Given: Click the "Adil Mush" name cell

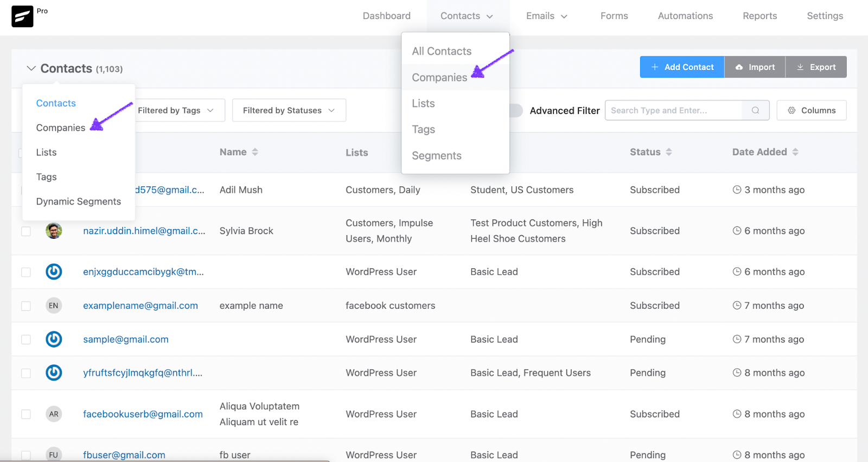Looking at the screenshot, I should click(241, 190).
